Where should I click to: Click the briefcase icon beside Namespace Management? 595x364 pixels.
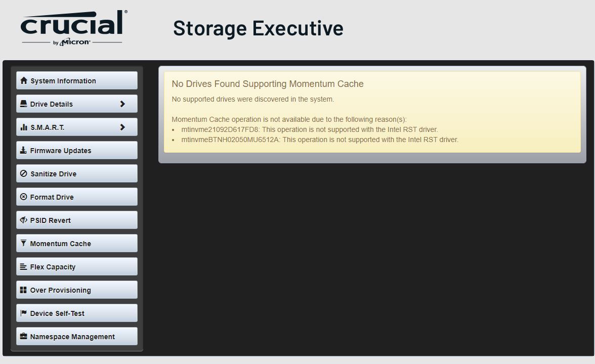[23, 337]
